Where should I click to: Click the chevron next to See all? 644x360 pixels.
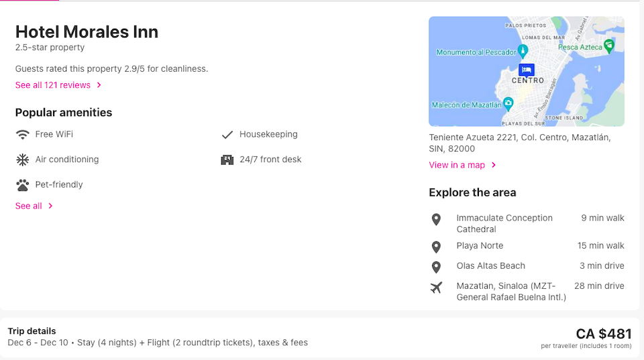50,206
